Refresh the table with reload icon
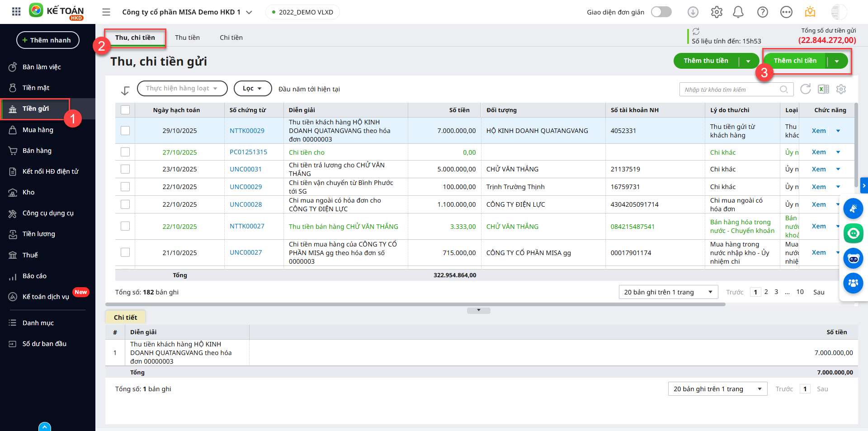 pos(805,89)
